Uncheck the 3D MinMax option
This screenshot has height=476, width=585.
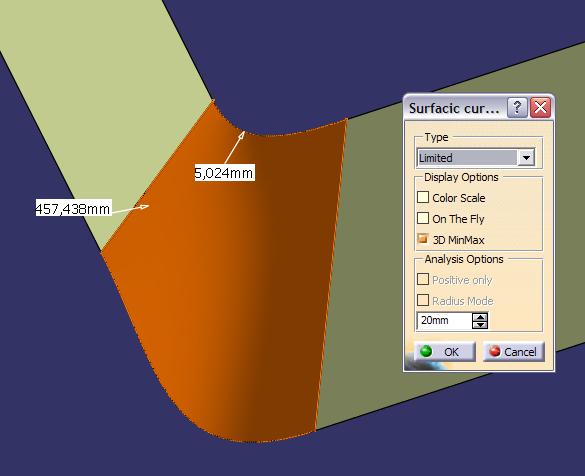[x=423, y=239]
